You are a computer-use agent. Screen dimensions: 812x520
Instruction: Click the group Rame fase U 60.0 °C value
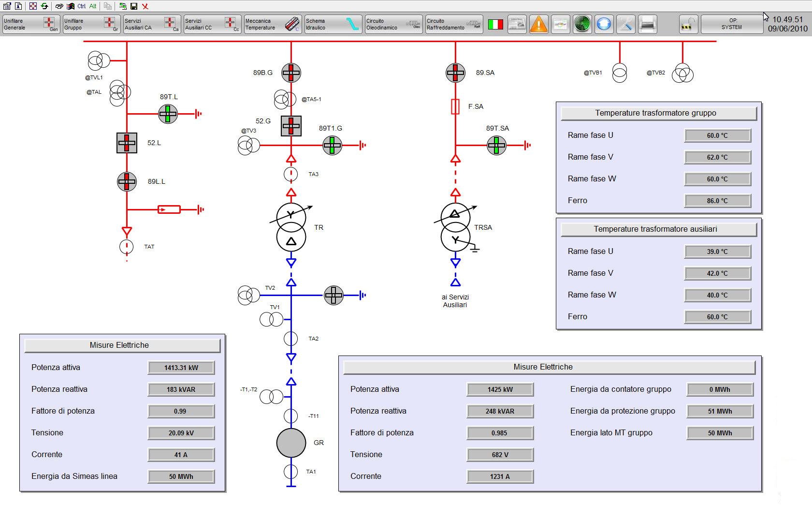(718, 135)
